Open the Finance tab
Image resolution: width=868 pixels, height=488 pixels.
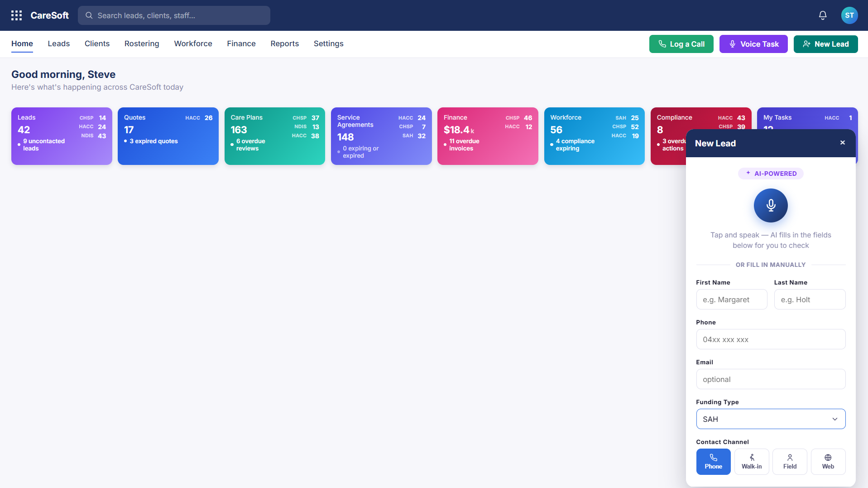(241, 44)
